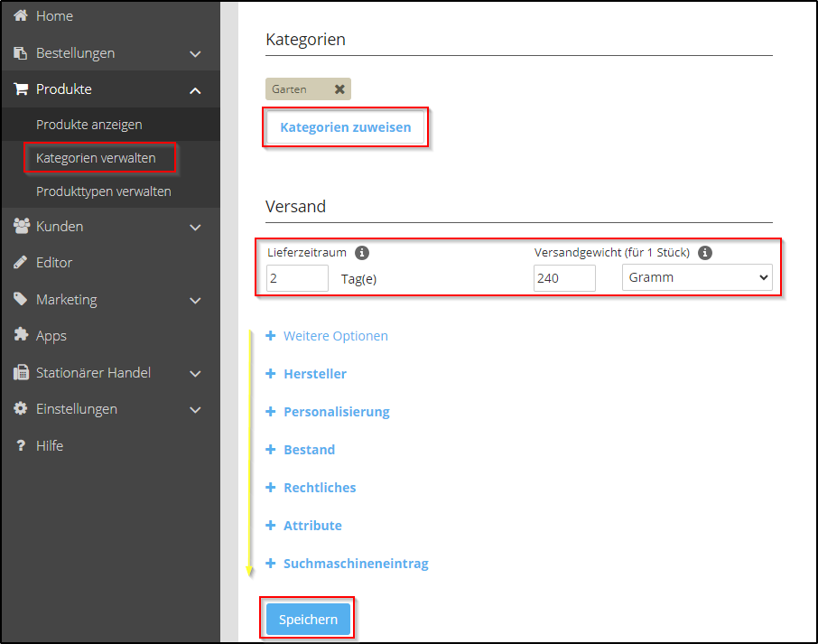Remove the Garten category tag

point(339,89)
